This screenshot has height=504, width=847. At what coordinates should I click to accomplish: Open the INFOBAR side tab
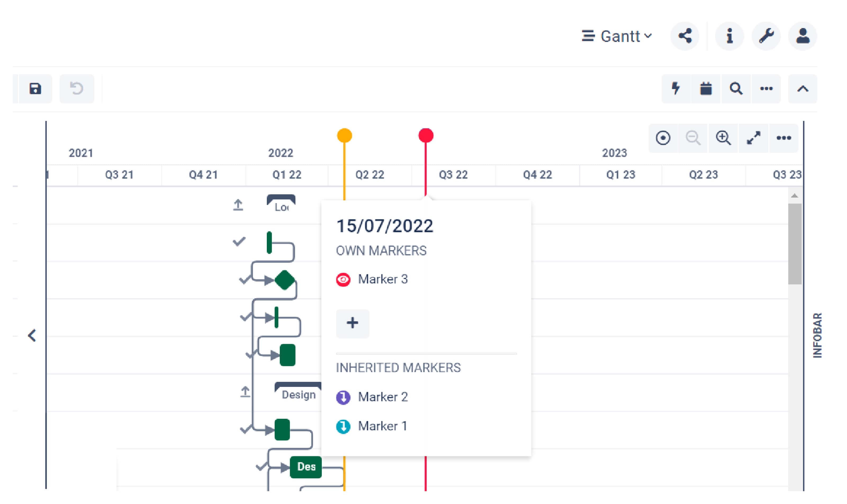(x=817, y=336)
